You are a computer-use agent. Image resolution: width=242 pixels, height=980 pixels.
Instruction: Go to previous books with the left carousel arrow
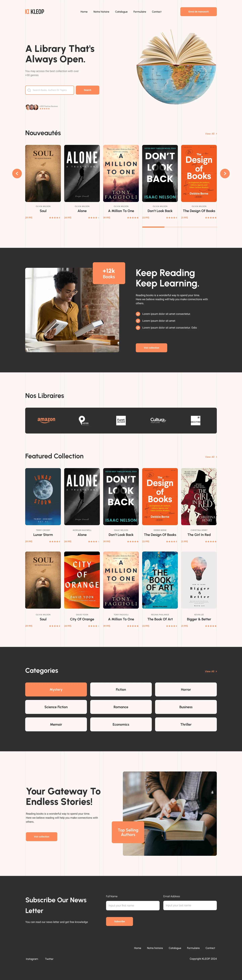(x=17, y=173)
